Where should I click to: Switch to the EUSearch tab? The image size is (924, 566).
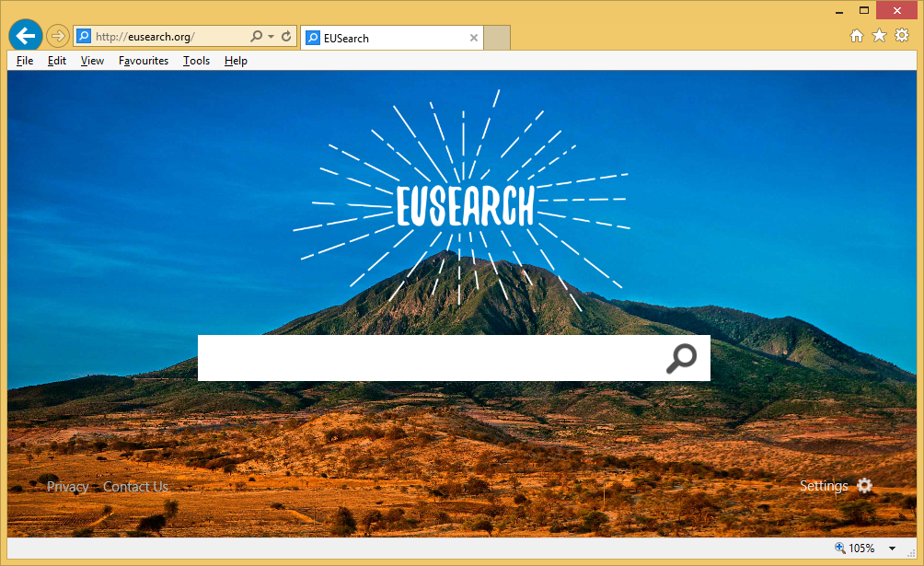point(392,39)
